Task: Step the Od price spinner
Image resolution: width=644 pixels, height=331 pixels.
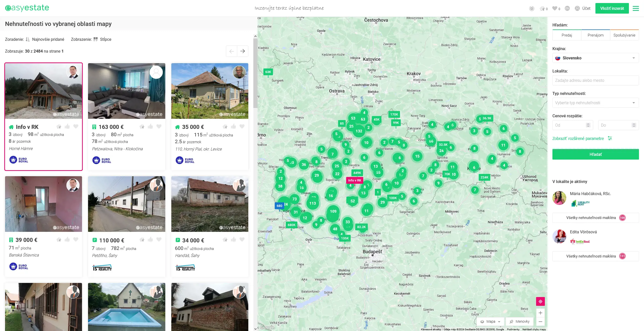Action: pyautogui.click(x=588, y=125)
